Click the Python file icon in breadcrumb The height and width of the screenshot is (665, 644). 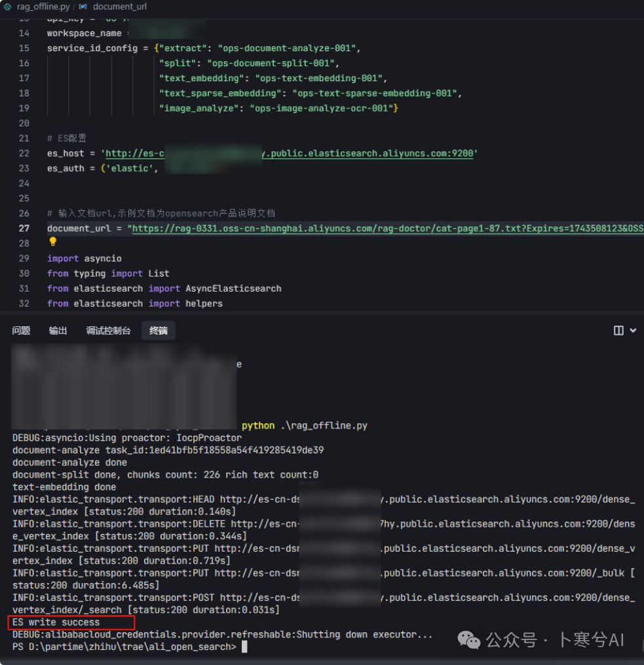coord(7,7)
